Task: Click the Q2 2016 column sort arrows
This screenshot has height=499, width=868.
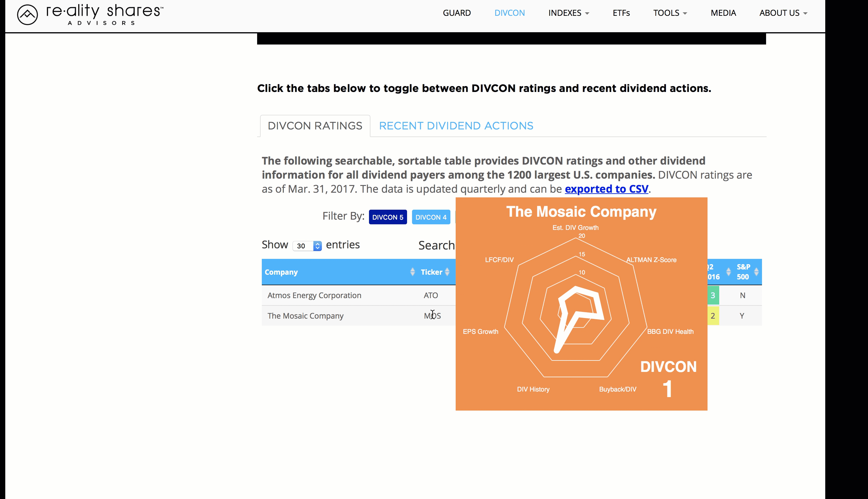Action: click(729, 271)
